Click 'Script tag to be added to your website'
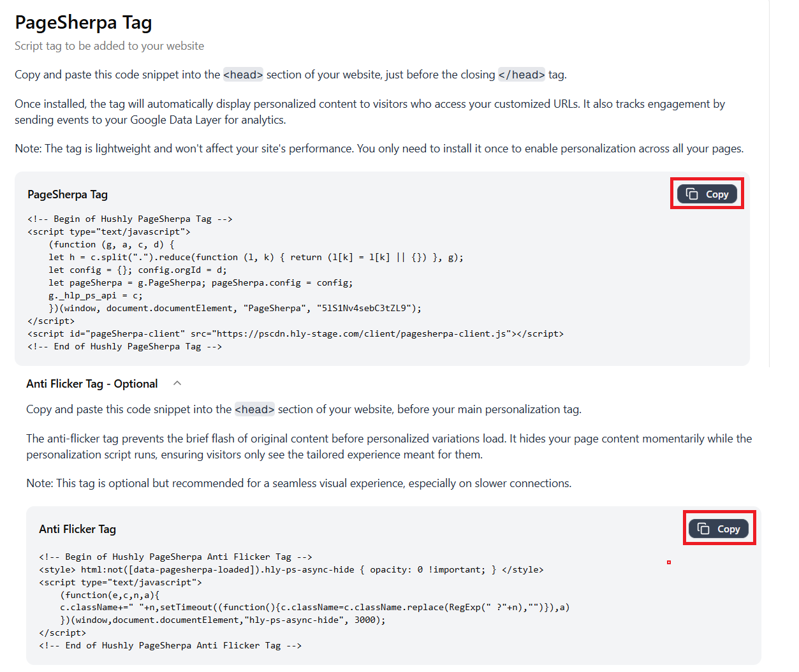 click(x=110, y=46)
